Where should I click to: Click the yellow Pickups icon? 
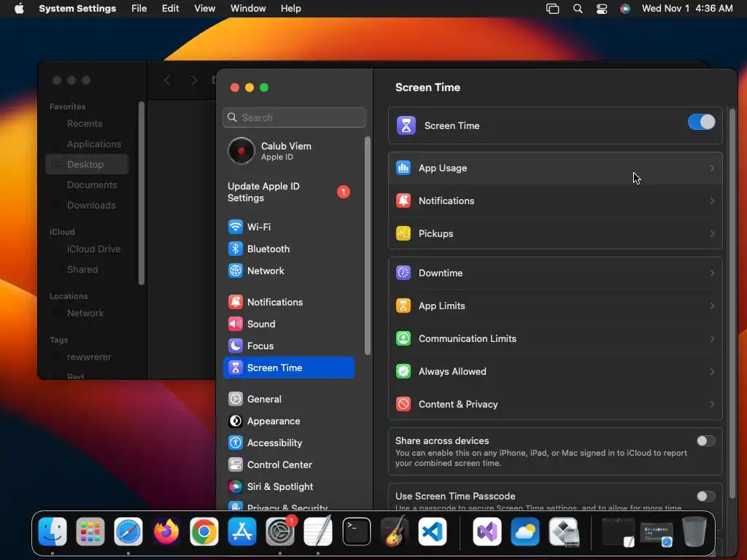point(403,233)
